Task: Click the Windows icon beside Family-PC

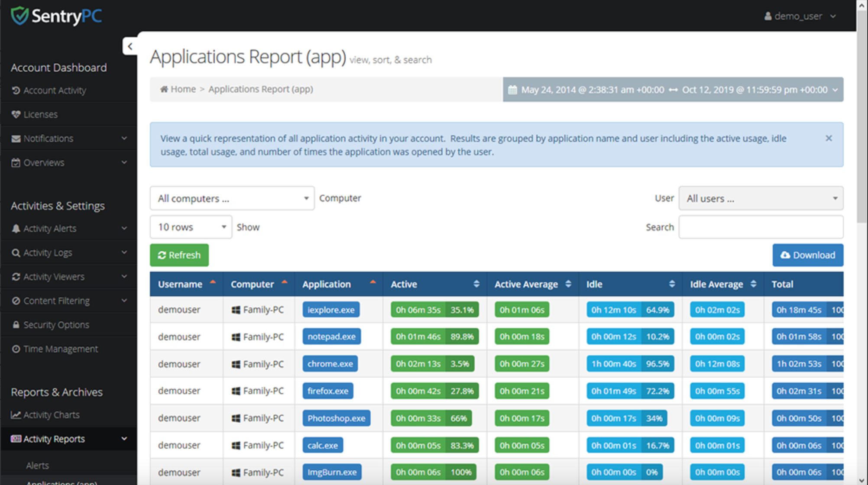Action: 236,310
